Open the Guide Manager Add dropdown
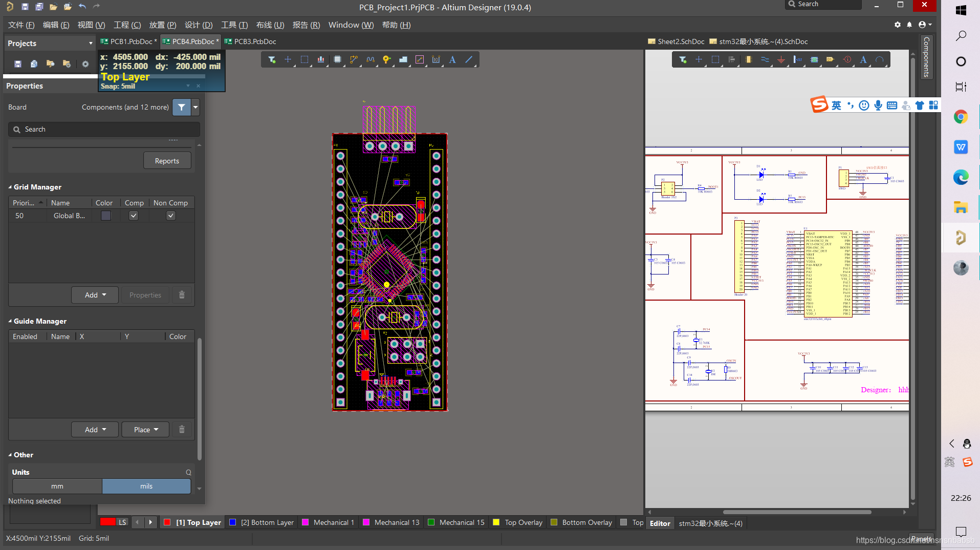The width and height of the screenshot is (980, 550). pyautogui.click(x=95, y=430)
